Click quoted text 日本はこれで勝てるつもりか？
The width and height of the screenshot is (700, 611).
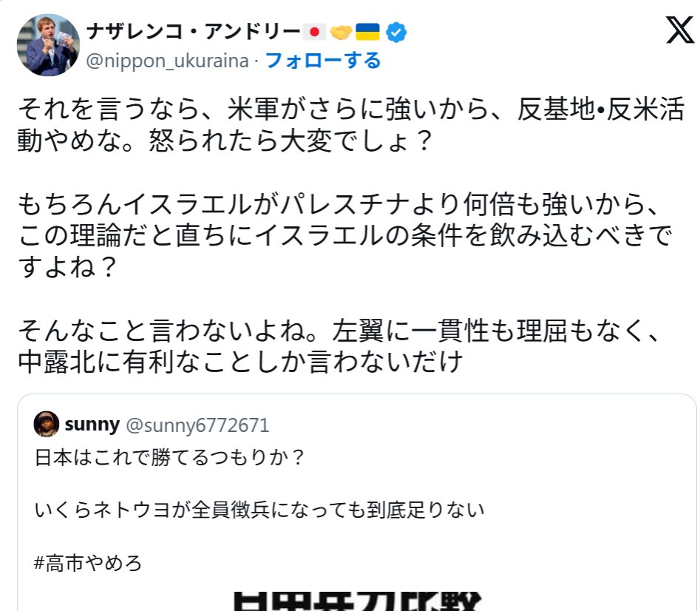click(x=170, y=457)
